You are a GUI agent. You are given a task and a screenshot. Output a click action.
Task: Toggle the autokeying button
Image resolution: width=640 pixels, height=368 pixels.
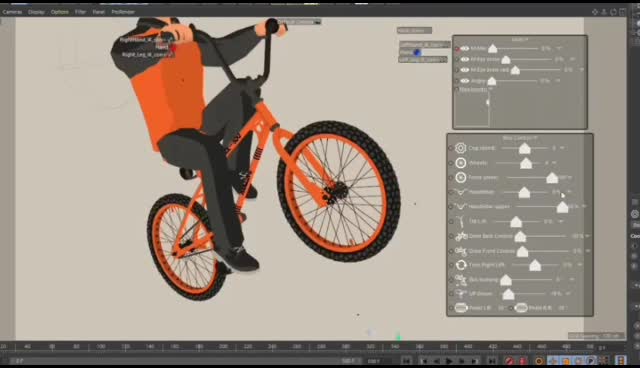click(523, 361)
